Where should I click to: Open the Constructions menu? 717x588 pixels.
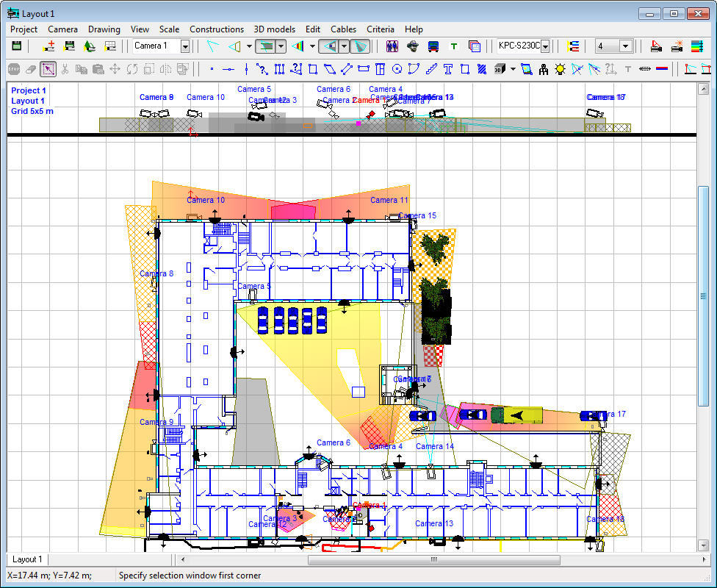click(x=216, y=29)
